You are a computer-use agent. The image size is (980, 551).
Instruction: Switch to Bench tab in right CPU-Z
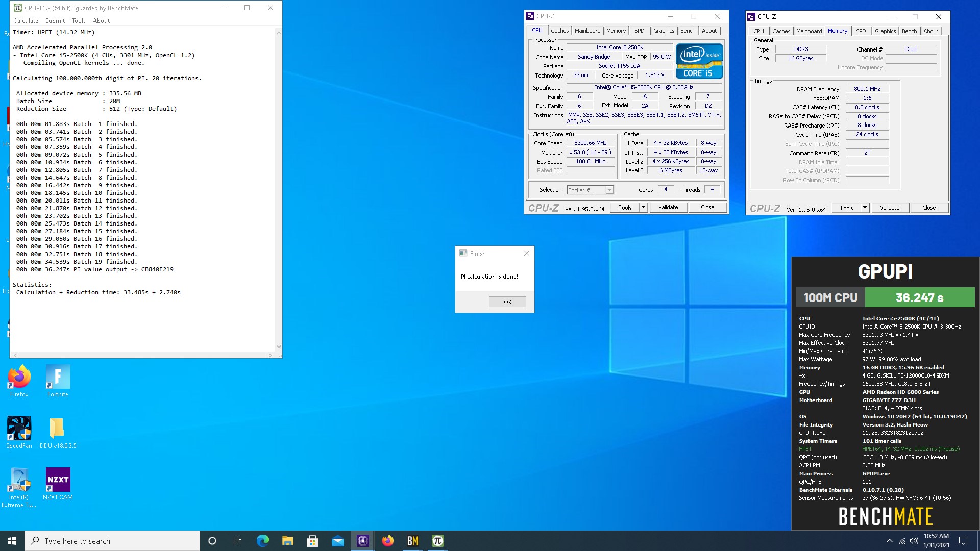click(909, 31)
